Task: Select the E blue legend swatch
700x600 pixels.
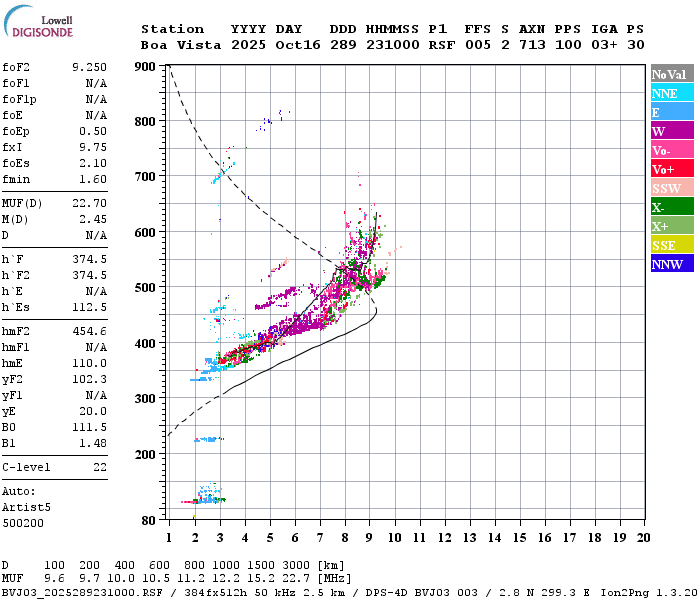Action: 672,112
